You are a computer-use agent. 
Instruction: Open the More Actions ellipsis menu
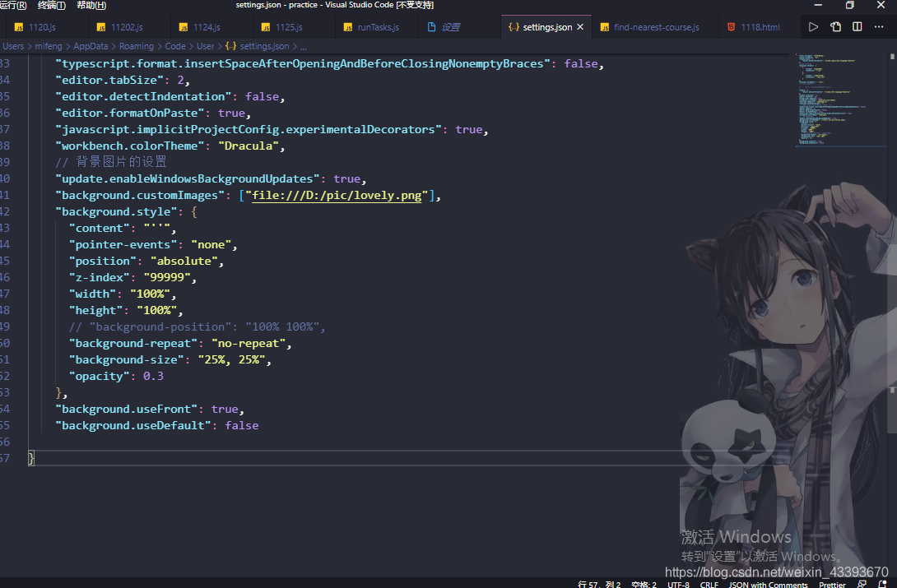point(879,27)
